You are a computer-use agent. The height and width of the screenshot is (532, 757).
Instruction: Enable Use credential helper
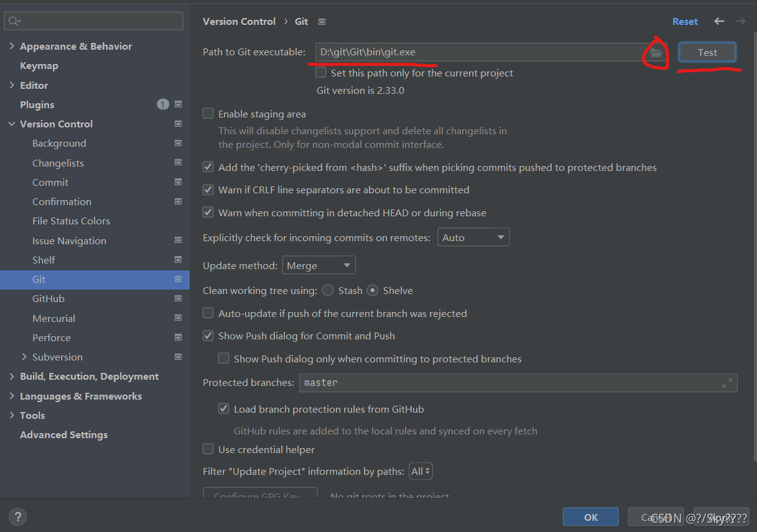[208, 449]
